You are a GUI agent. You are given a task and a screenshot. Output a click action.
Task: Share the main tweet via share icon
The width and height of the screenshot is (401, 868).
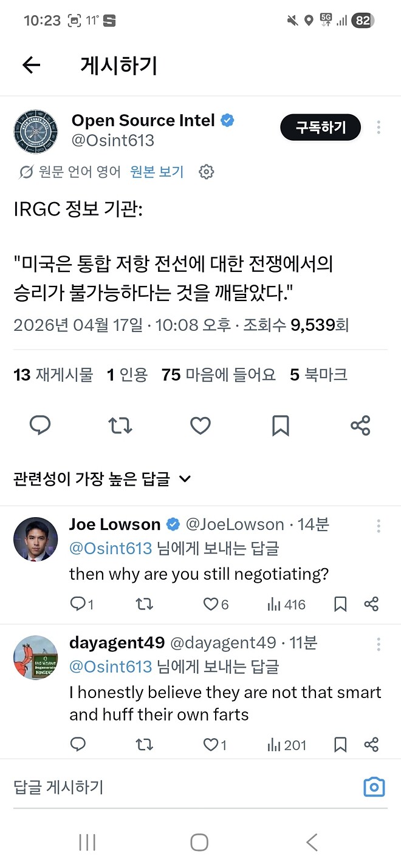tap(360, 426)
